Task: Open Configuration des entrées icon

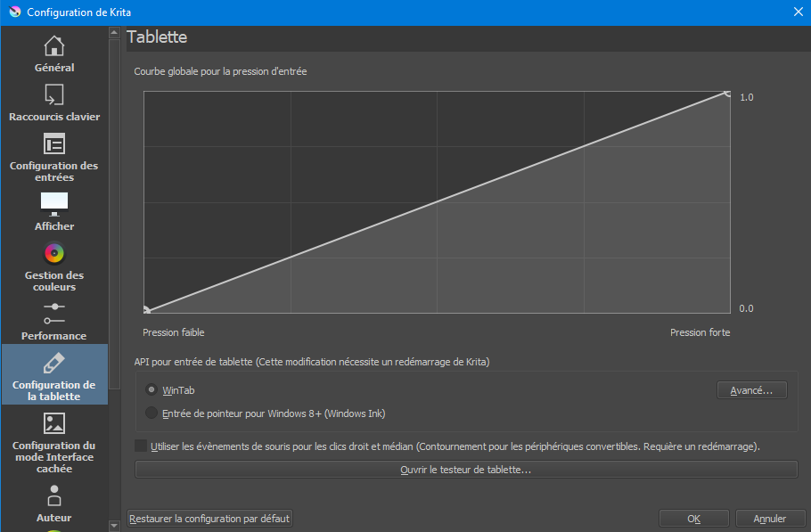Action: tap(53, 144)
